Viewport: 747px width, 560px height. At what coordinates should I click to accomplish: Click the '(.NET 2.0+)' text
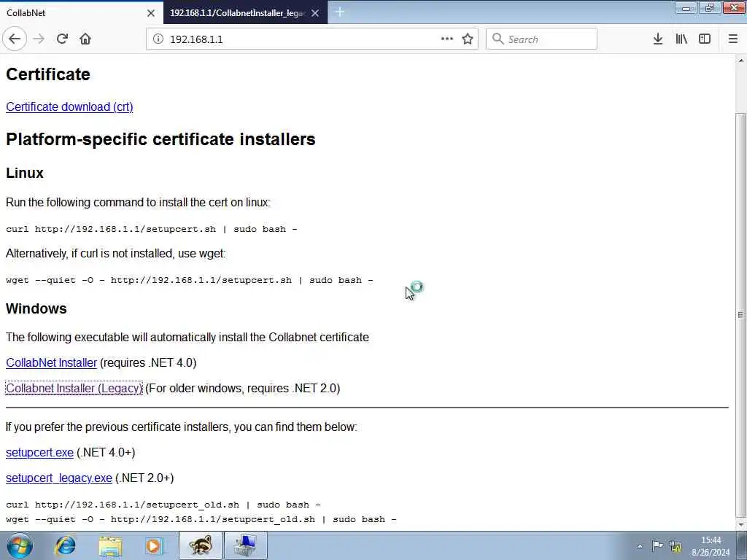[144, 478]
